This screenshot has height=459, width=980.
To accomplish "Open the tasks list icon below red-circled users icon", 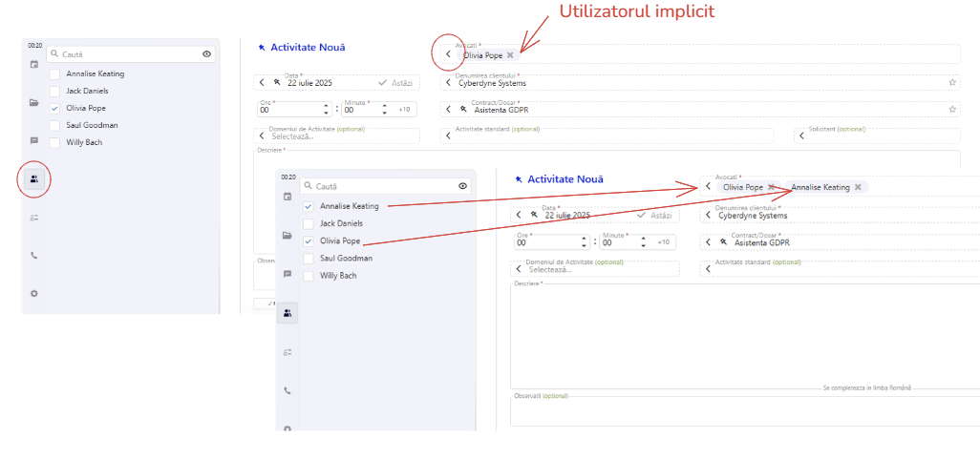I will (x=34, y=218).
